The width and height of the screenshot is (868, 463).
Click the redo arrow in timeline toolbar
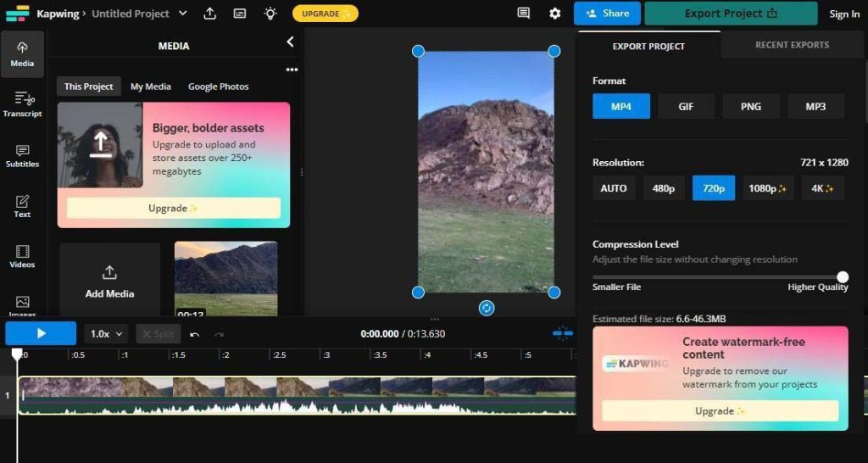220,334
